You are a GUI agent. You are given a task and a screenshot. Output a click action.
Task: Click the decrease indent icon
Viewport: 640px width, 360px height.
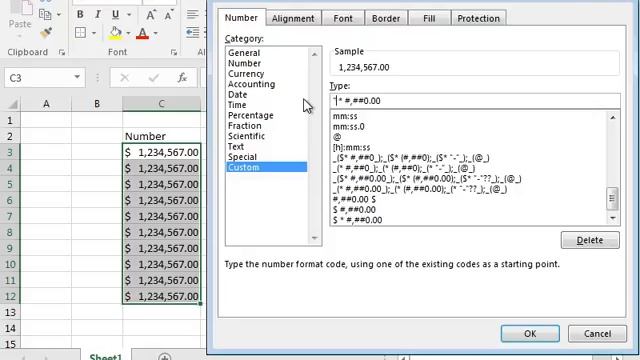tap(192, 33)
